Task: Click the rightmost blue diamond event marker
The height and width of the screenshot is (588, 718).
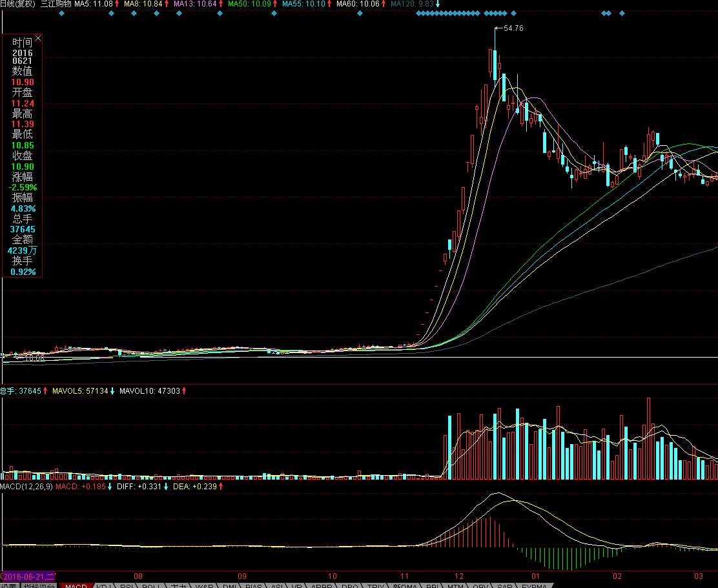Action: 622,13
